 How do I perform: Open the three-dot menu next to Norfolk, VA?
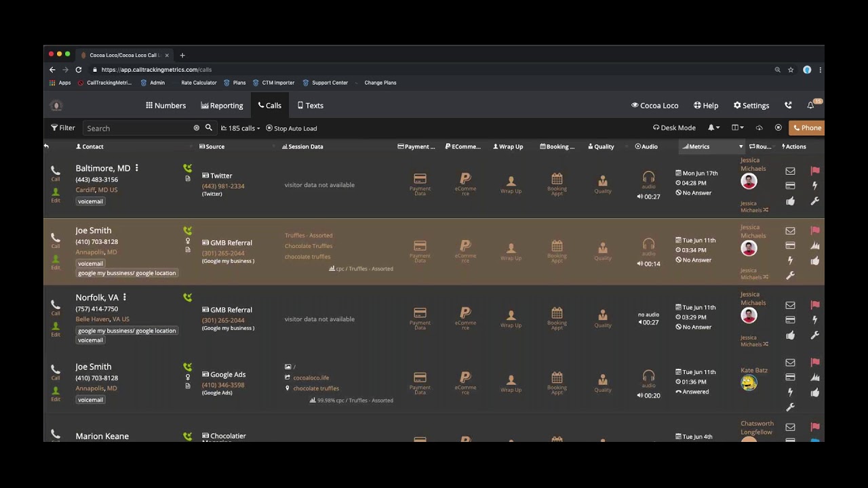124,297
